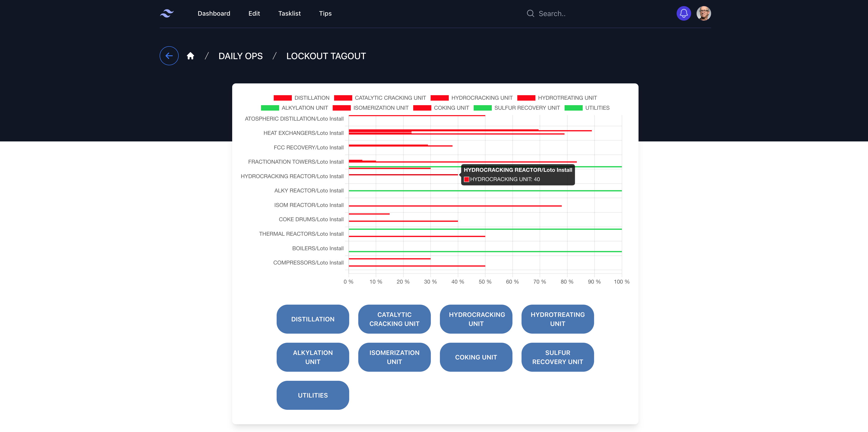Image resolution: width=868 pixels, height=432 pixels.
Task: Open the notifications bell icon
Action: click(683, 13)
